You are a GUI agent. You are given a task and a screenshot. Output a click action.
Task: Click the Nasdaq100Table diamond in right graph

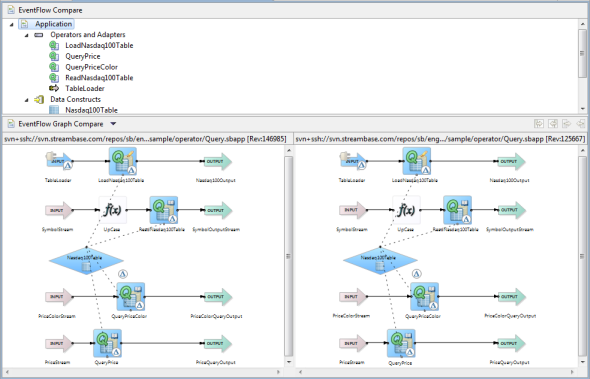point(380,260)
